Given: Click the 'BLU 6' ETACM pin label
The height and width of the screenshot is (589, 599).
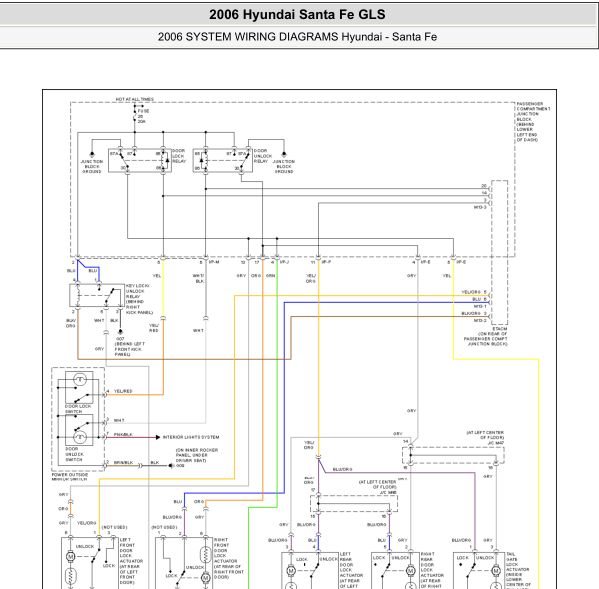Looking at the screenshot, I should point(479,299).
